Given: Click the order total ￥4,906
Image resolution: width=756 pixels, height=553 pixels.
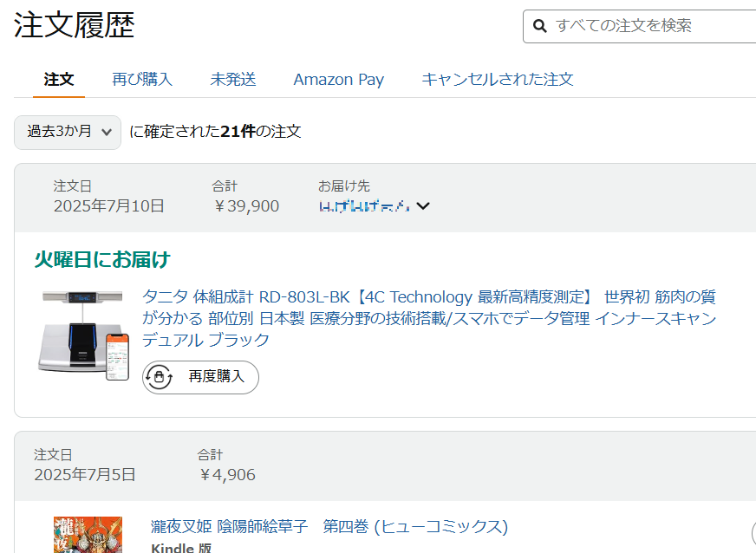Looking at the screenshot, I should coord(226,475).
